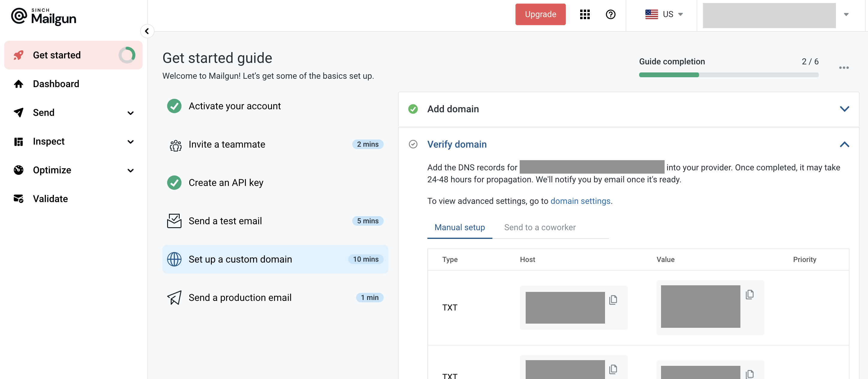Click the Send paper plane icon in sidebar
Screen dimensions: 868x379
(x=19, y=113)
